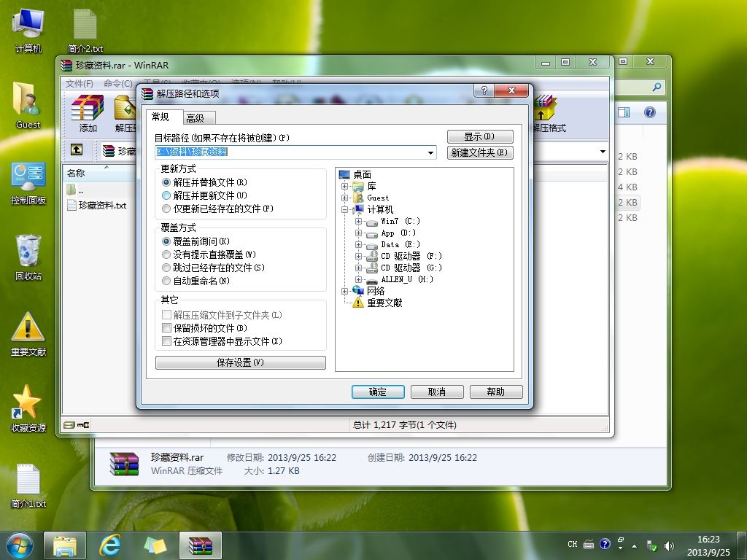747x560 pixels.
Task: Click the up-one-level arrow icon in WinRAR
Action: [77, 150]
